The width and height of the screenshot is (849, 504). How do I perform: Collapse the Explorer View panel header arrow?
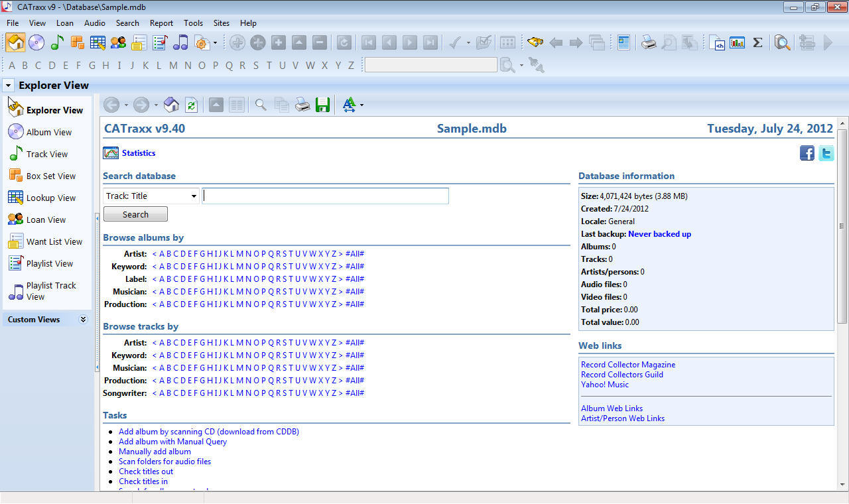click(x=7, y=86)
